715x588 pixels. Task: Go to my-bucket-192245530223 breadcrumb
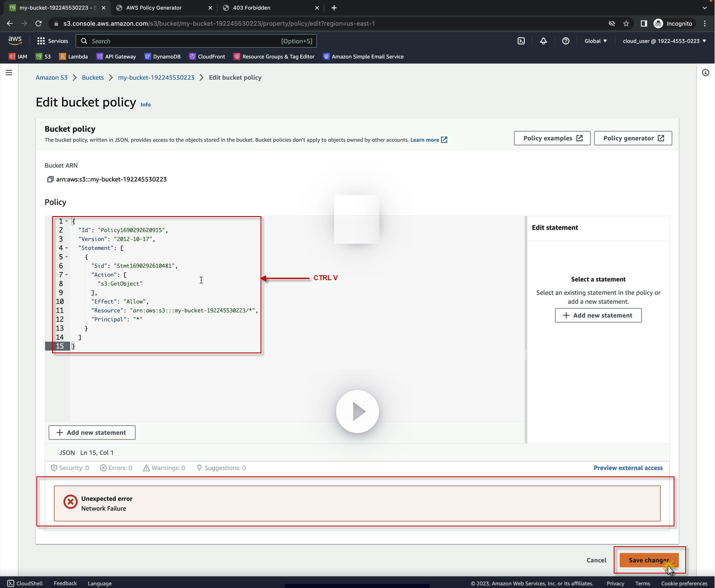(x=156, y=78)
